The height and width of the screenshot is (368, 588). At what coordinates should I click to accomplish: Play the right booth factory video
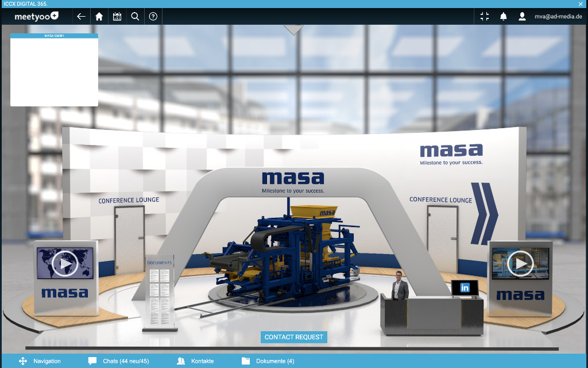[x=520, y=263]
